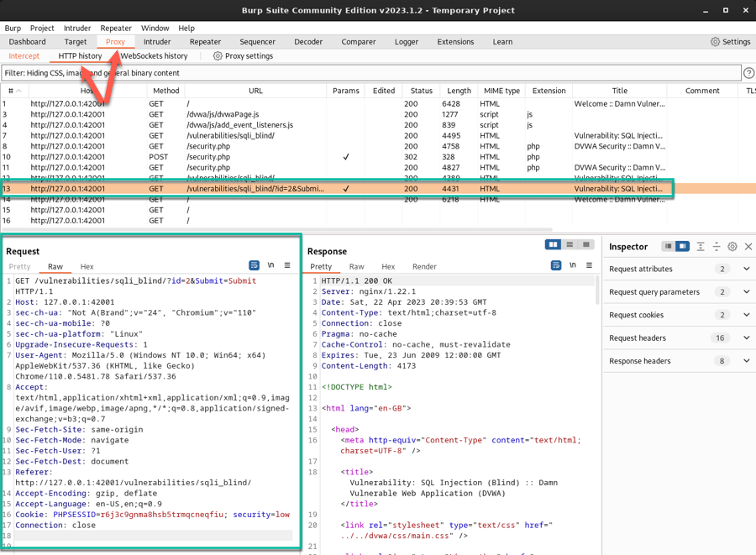This screenshot has width=756, height=555.
Task: Open the Request panel options menu
Action: tap(287, 265)
